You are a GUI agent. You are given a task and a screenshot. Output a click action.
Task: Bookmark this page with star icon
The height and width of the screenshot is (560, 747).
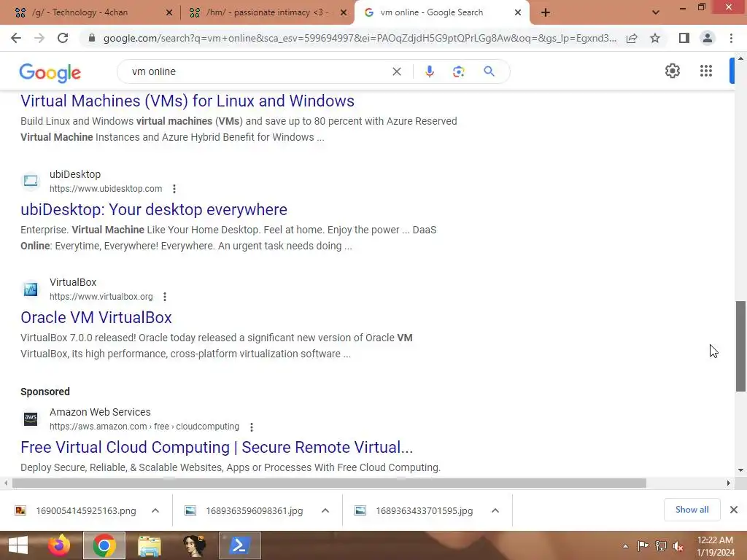click(x=655, y=38)
